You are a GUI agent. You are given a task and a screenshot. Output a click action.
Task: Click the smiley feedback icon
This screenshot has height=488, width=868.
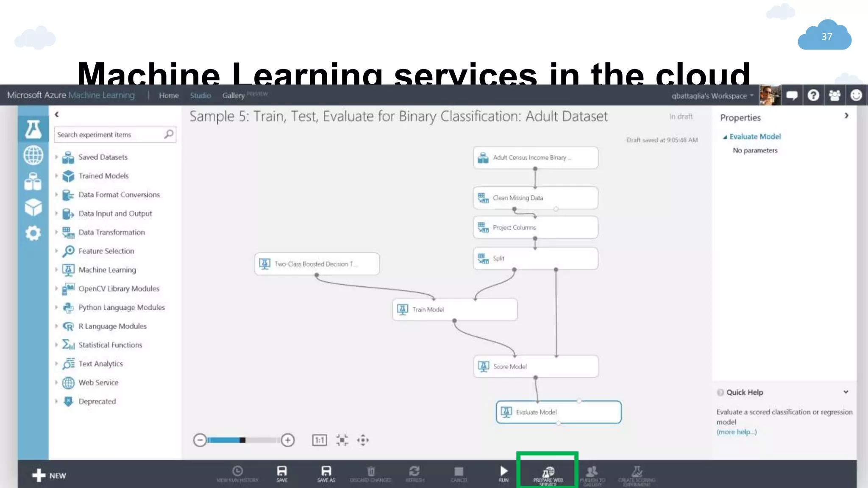pos(856,95)
